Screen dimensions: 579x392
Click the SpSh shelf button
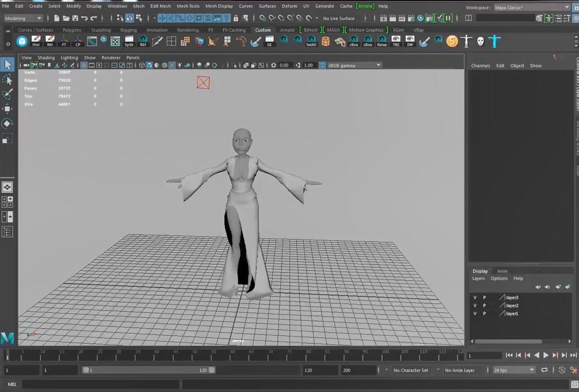(129, 41)
